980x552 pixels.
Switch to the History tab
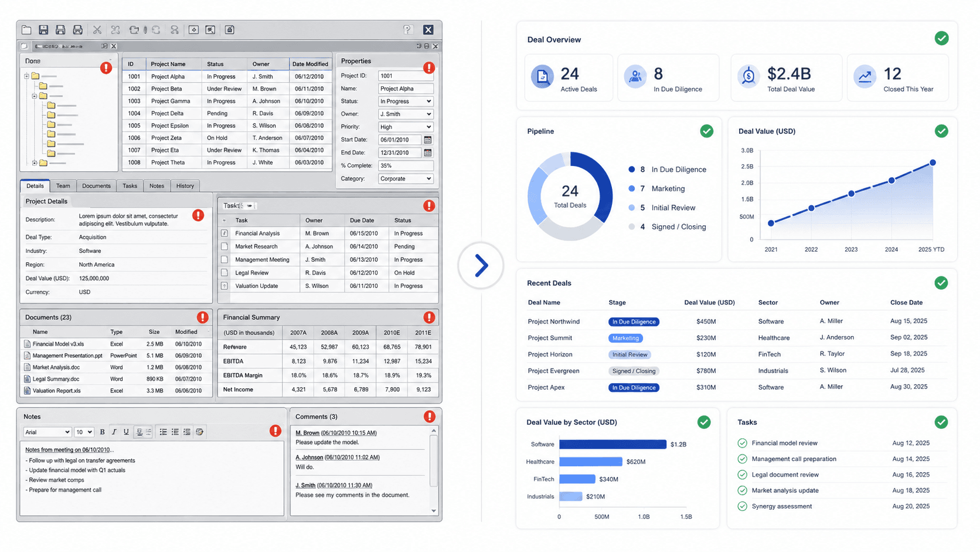[185, 186]
